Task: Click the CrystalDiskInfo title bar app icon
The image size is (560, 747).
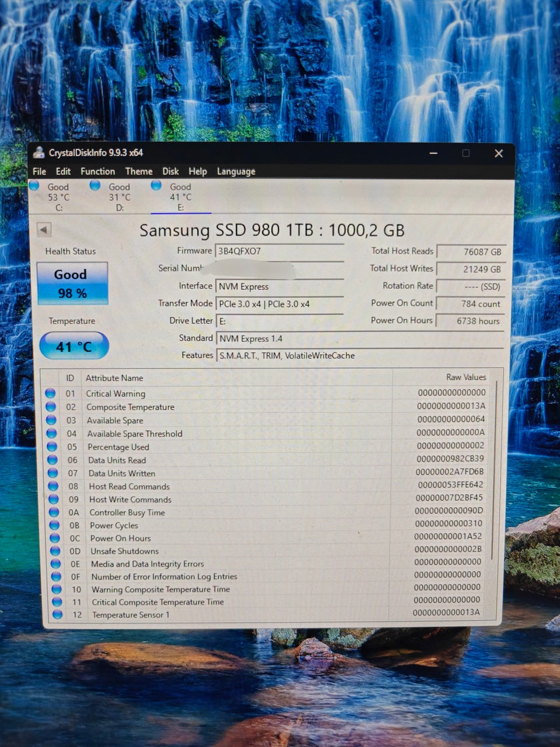Action: (x=39, y=153)
